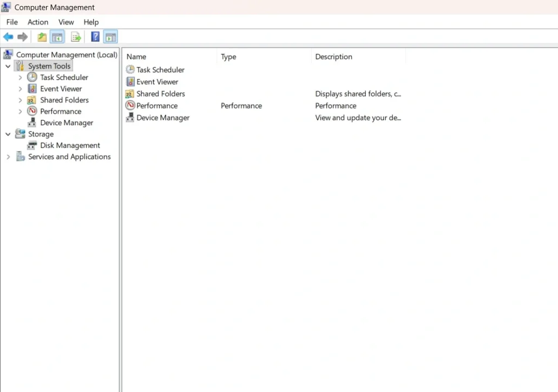Expand the Task Scheduler tree node
Screen dimensions: 558x392
click(x=20, y=77)
